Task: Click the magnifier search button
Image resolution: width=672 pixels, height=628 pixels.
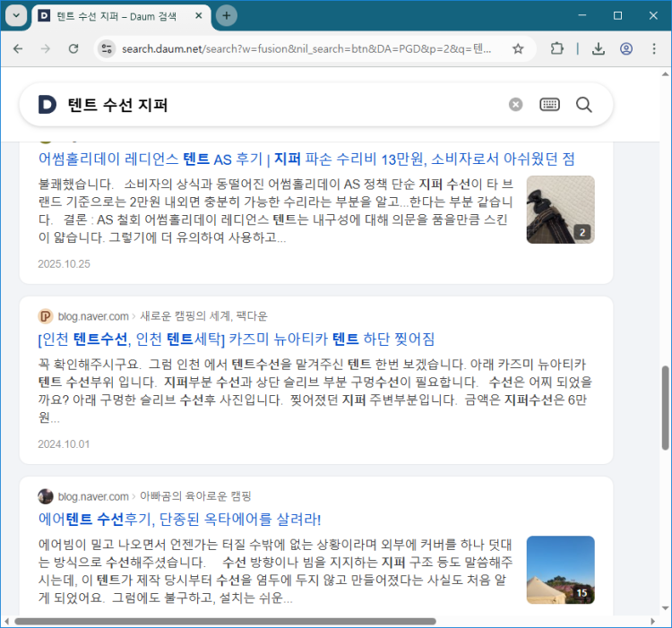Action: (x=584, y=105)
